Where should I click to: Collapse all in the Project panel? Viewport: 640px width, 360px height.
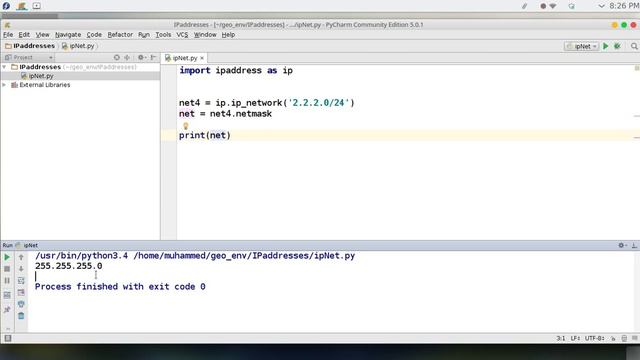pyautogui.click(x=127, y=58)
